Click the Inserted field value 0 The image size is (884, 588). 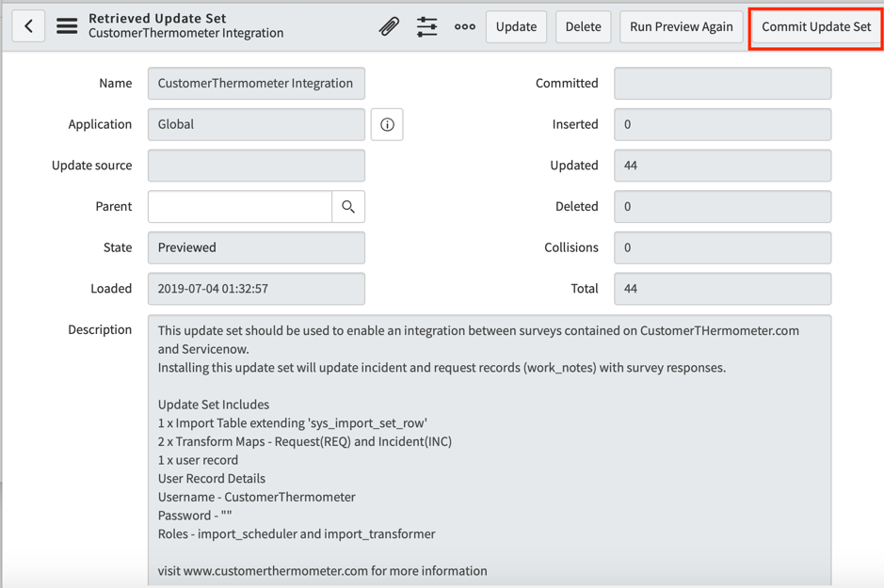tap(723, 124)
